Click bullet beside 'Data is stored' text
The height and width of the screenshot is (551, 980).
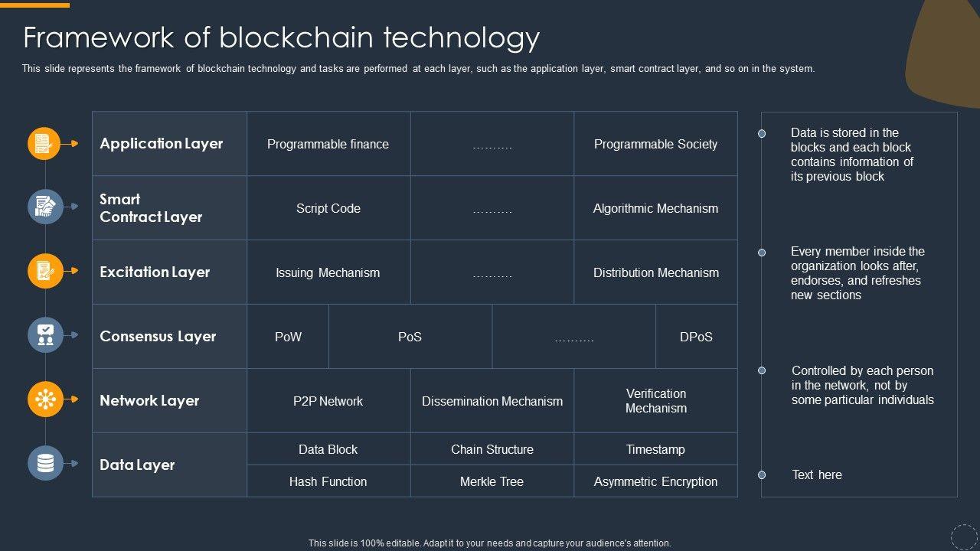[762, 133]
